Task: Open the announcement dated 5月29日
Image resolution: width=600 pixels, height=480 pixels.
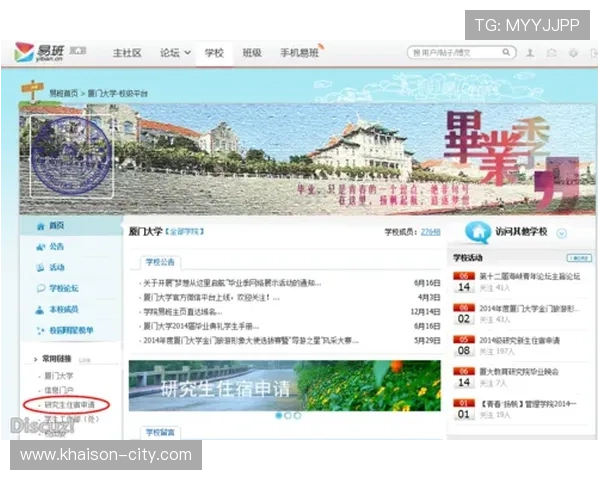Action: 251,341
